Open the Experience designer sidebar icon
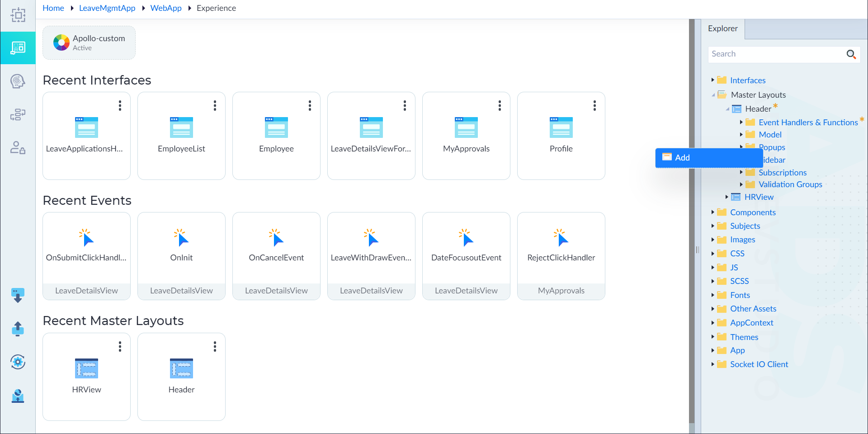 coord(18,47)
